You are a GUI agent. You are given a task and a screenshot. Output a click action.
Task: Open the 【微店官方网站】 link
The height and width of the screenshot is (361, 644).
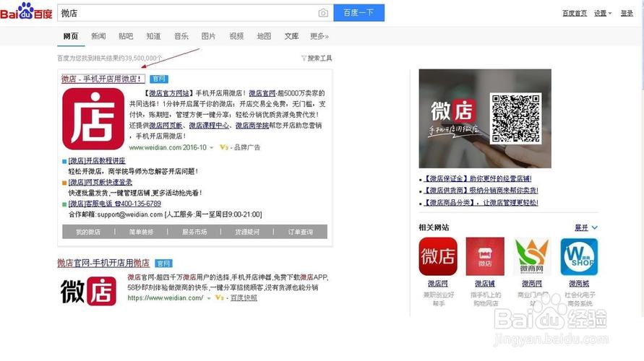click(x=169, y=93)
